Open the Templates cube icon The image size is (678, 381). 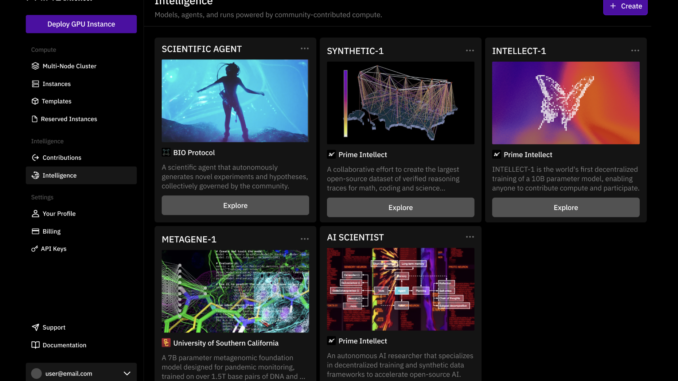pos(35,101)
